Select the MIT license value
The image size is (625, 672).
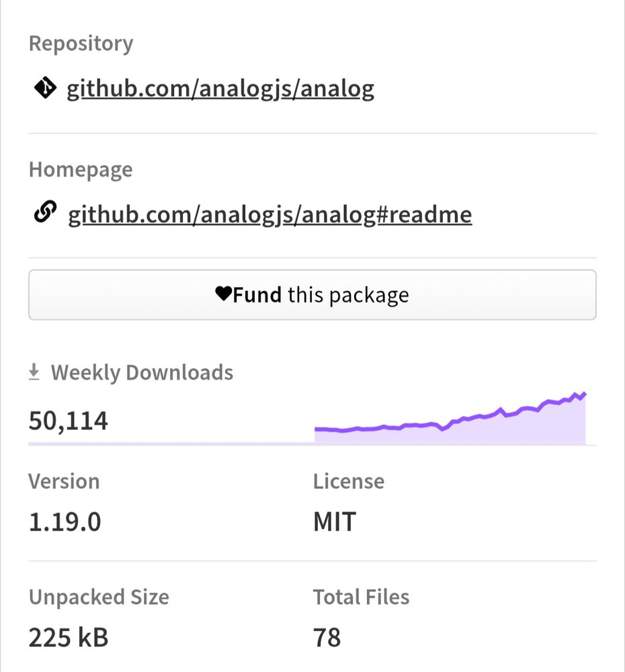point(335,522)
